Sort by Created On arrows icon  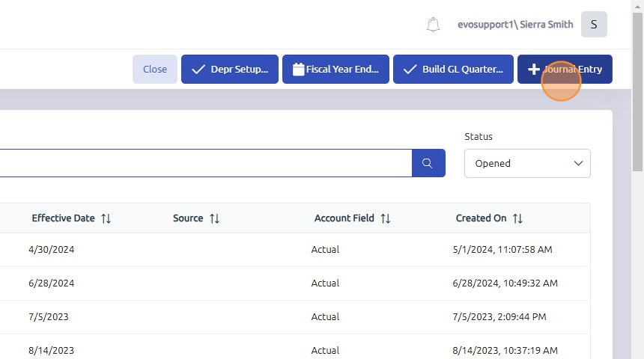tap(518, 218)
